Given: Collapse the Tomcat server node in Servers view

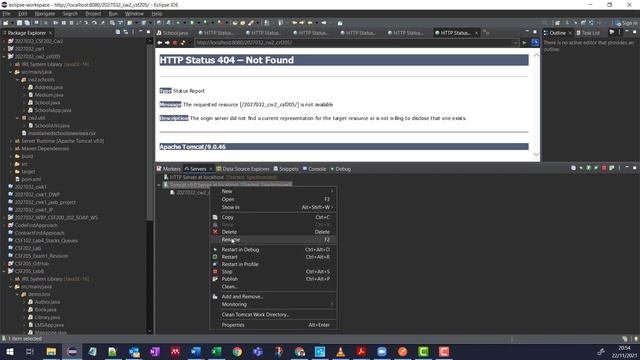Looking at the screenshot, I should click(159, 185).
